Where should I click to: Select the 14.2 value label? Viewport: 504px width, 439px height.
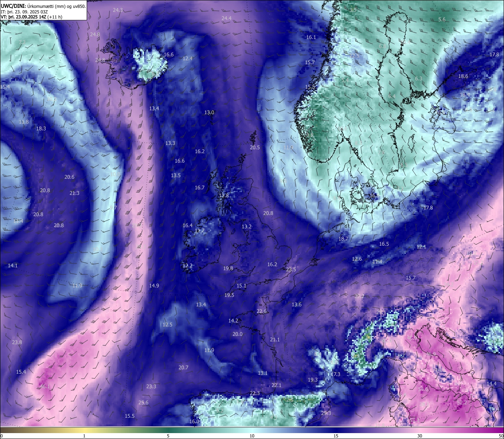click(233, 320)
